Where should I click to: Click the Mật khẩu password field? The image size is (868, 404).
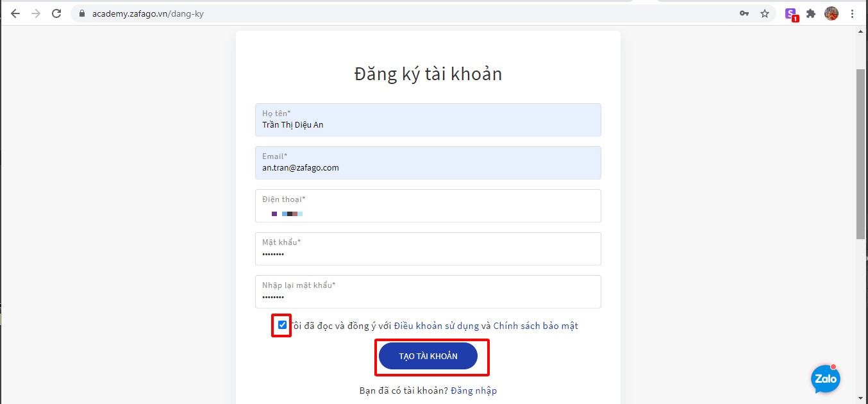pyautogui.click(x=428, y=249)
